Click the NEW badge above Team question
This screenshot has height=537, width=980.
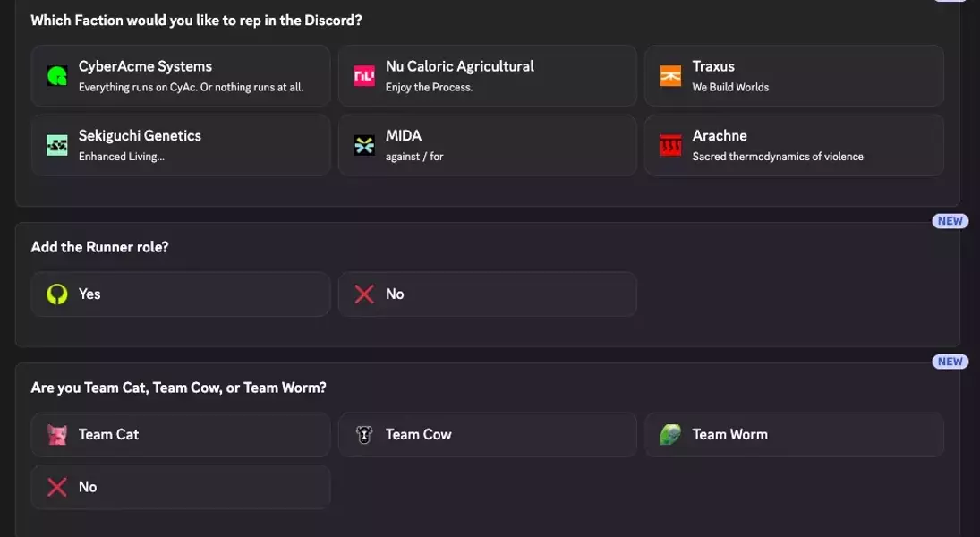click(950, 362)
